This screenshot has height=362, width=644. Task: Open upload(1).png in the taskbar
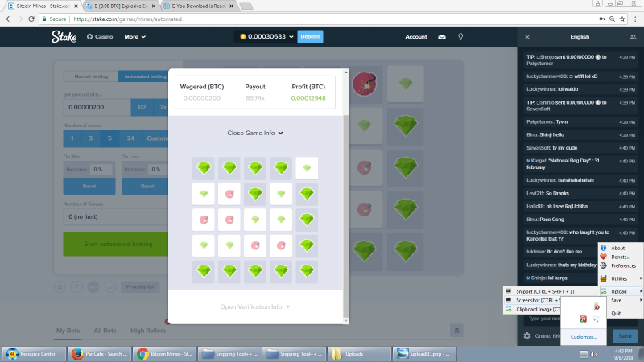424,354
